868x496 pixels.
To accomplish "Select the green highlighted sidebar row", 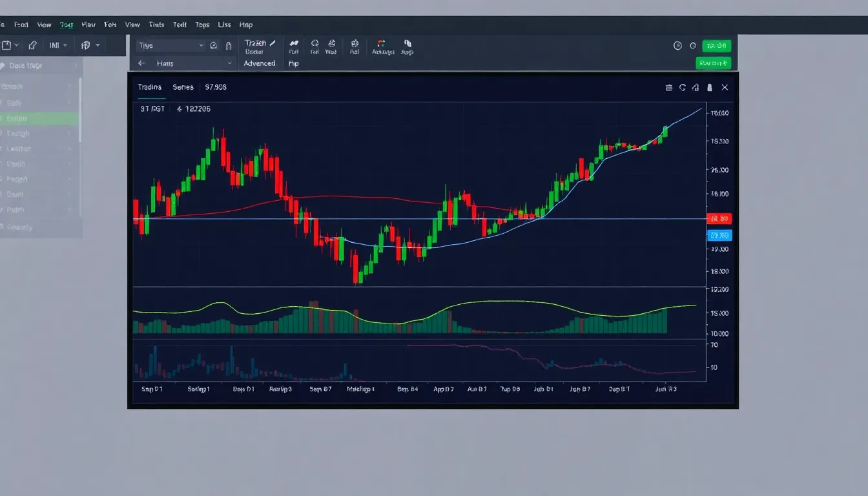I will [x=39, y=118].
